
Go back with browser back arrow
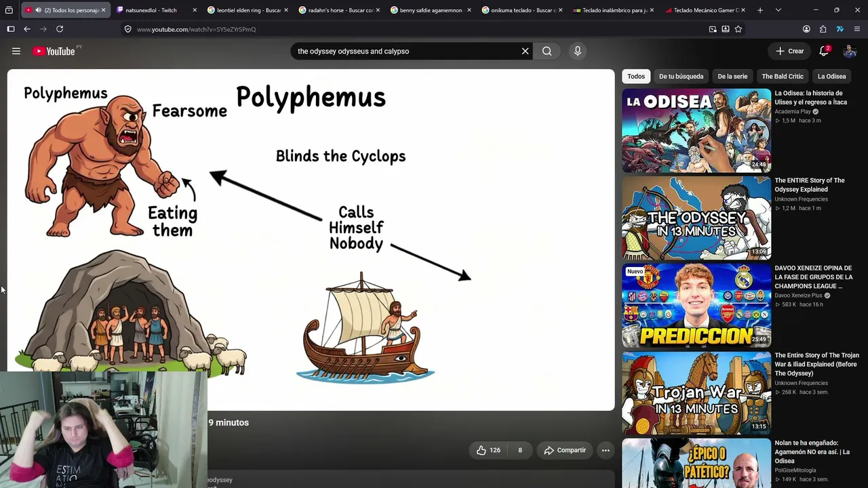tap(27, 29)
